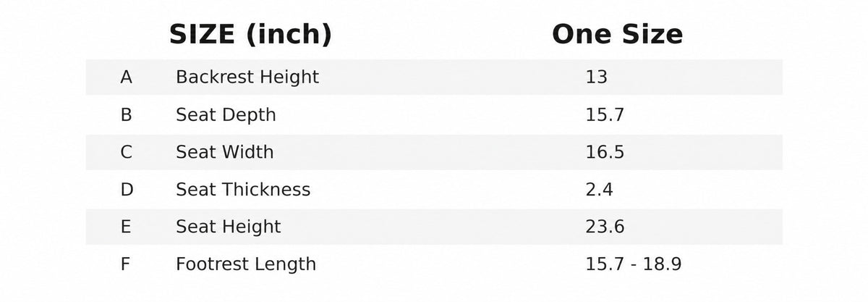Image resolution: width=868 pixels, height=302 pixels.
Task: Select the Seat Height label
Action: pos(229,227)
